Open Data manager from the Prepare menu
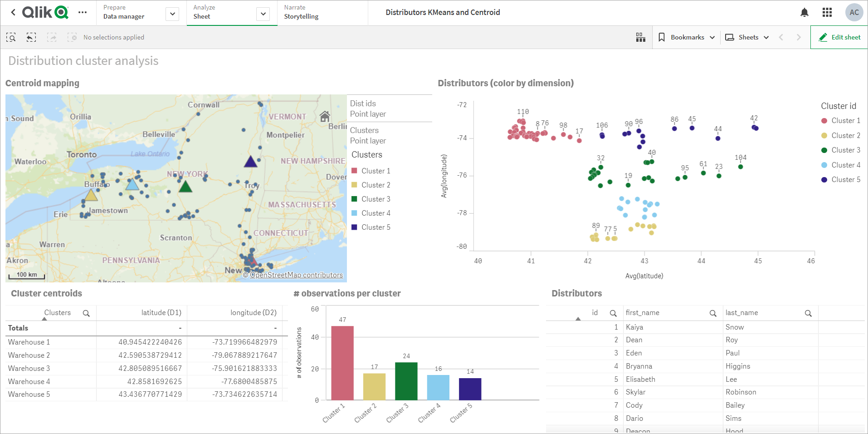This screenshot has width=868, height=434. coord(123,16)
